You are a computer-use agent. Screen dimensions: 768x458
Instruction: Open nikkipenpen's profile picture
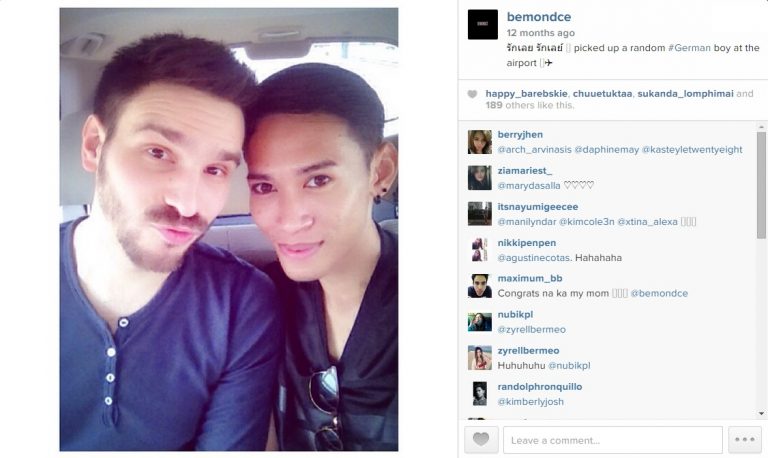(480, 250)
